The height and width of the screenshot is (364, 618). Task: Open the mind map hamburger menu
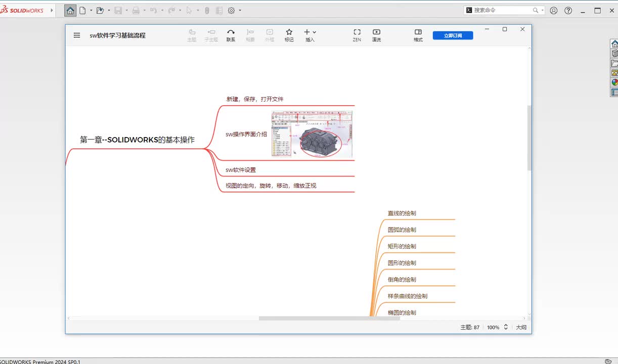(x=77, y=35)
